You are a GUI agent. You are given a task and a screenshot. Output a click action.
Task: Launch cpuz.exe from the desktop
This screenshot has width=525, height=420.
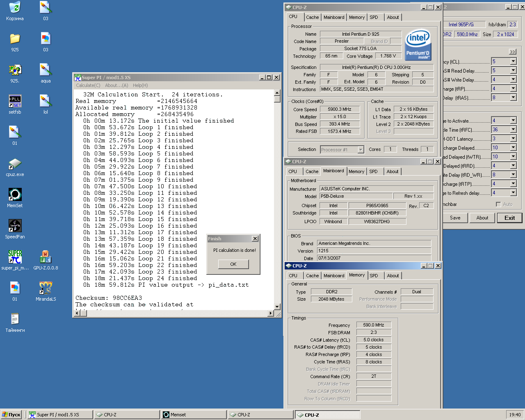(x=15, y=167)
